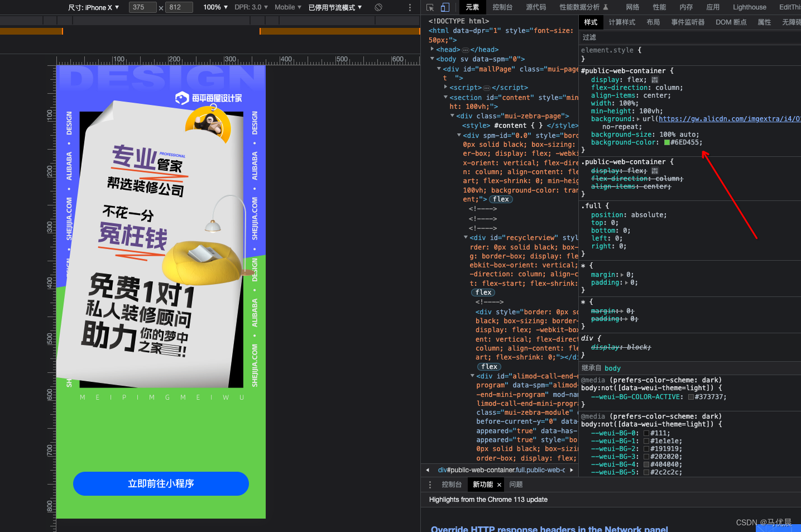Click the #6ED455 background-color swatch
801x532 pixels.
tap(666, 142)
